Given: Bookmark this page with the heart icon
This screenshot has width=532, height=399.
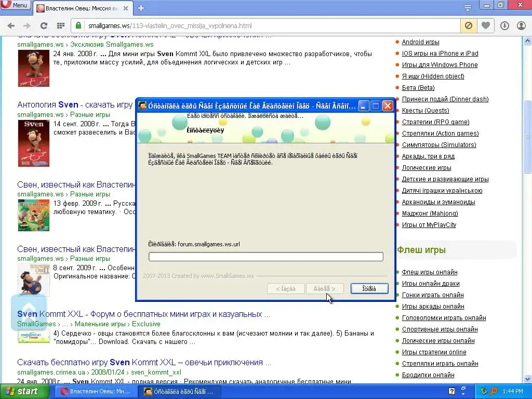Looking at the screenshot, I should pos(486,26).
